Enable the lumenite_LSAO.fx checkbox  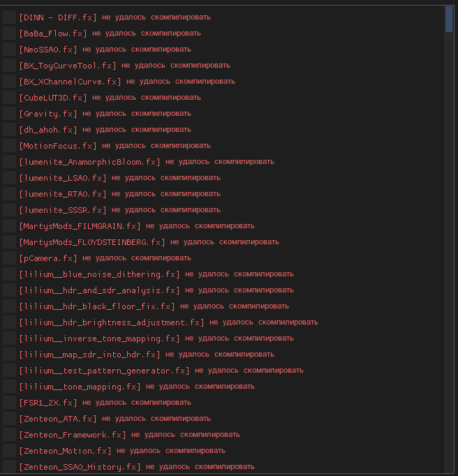(9, 178)
